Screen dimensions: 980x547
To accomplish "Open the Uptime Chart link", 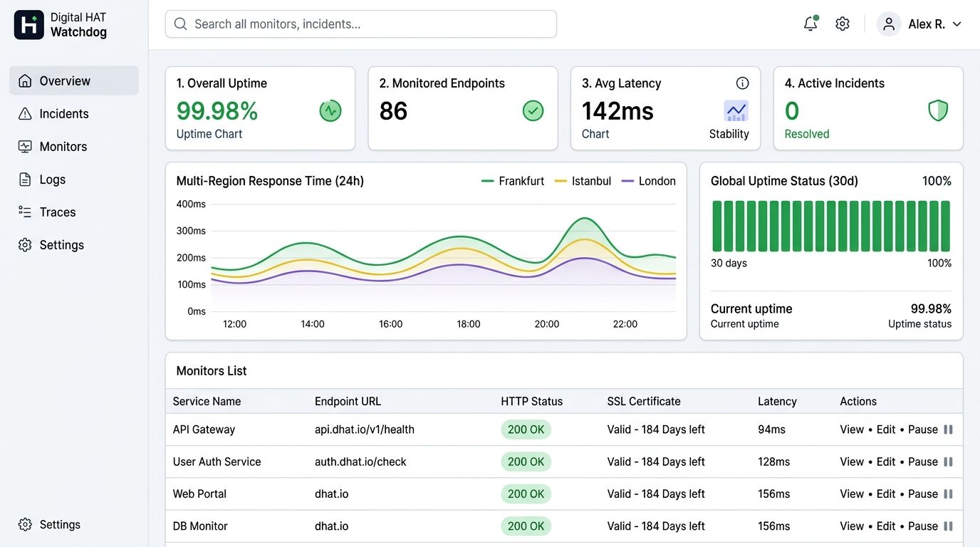I will click(x=209, y=134).
